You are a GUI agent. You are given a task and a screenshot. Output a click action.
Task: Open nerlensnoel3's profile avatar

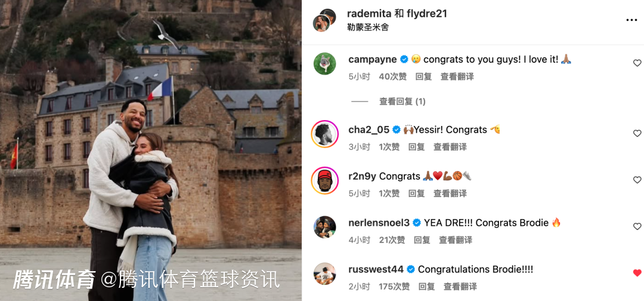(324, 227)
